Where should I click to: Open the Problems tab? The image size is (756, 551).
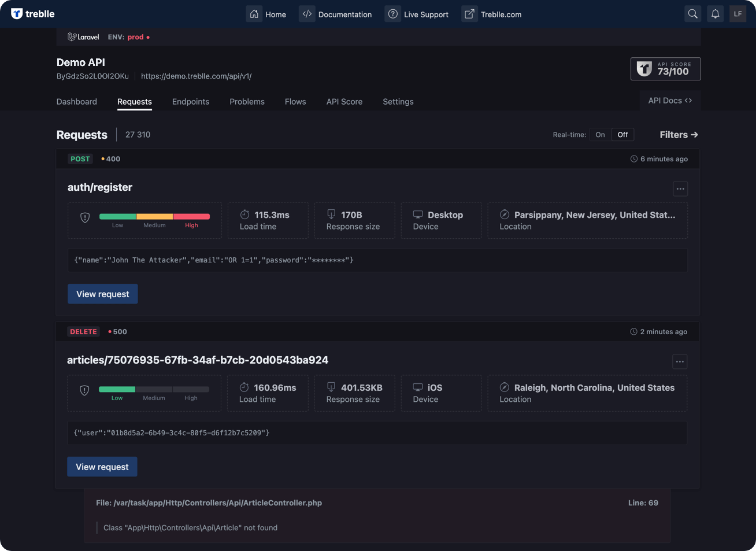point(247,101)
